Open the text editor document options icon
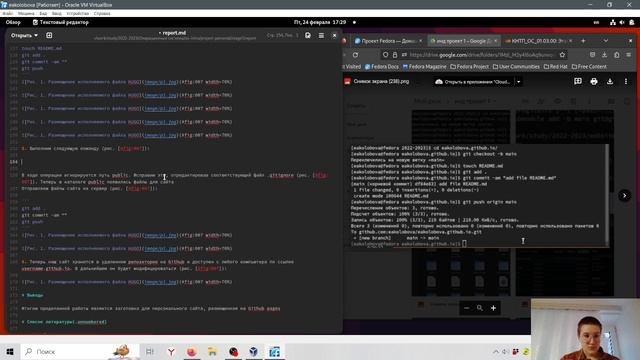This screenshot has height=360, width=640. (x=308, y=36)
